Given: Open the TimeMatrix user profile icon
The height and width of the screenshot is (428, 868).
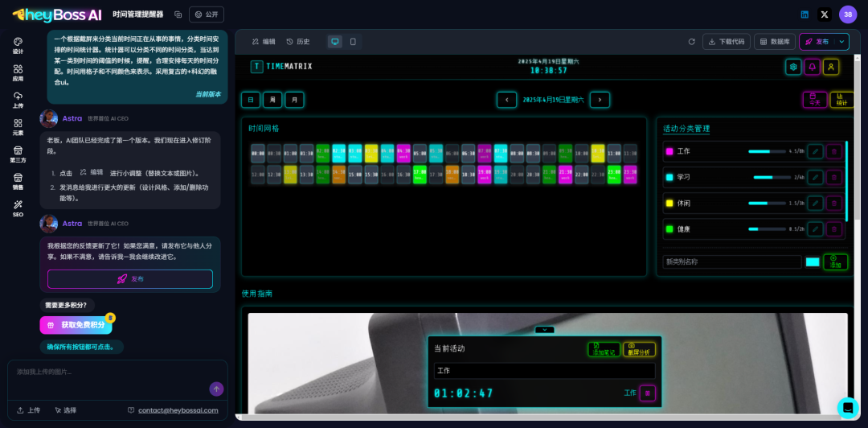Looking at the screenshot, I should [x=831, y=67].
